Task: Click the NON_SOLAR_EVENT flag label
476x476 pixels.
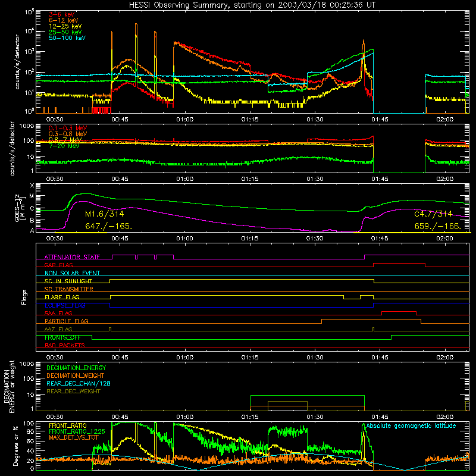Action: [72, 273]
